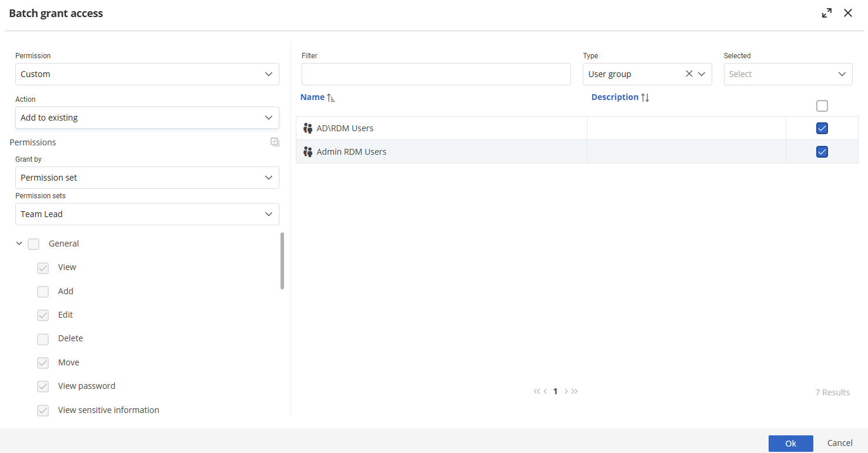Go to the next results page arrow
868x453 pixels.
[x=566, y=391]
